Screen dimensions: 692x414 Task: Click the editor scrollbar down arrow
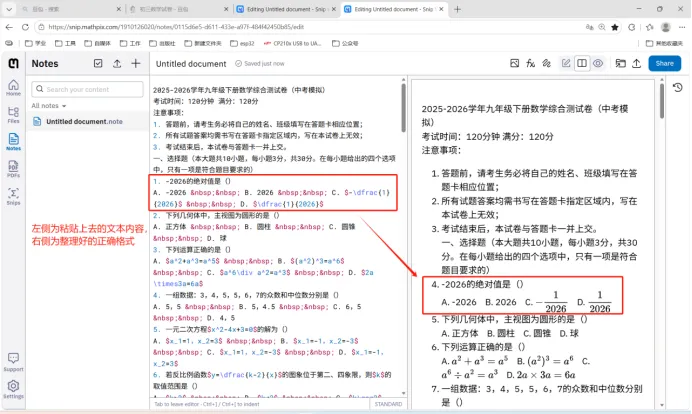coord(403,393)
